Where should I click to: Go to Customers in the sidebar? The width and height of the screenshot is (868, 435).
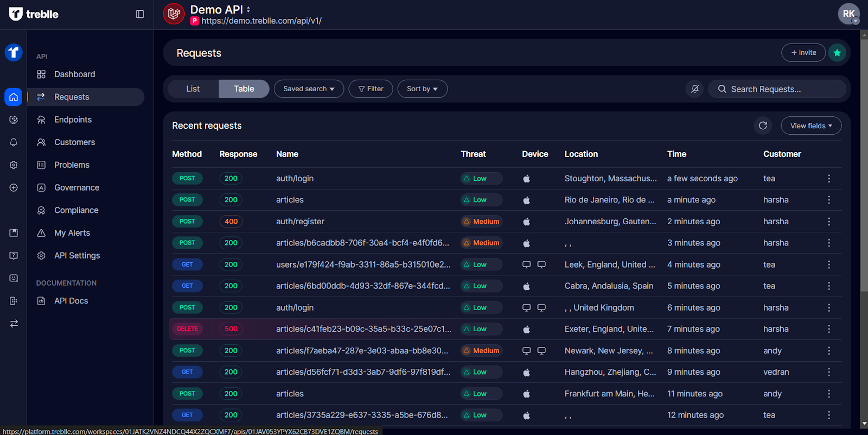75,142
